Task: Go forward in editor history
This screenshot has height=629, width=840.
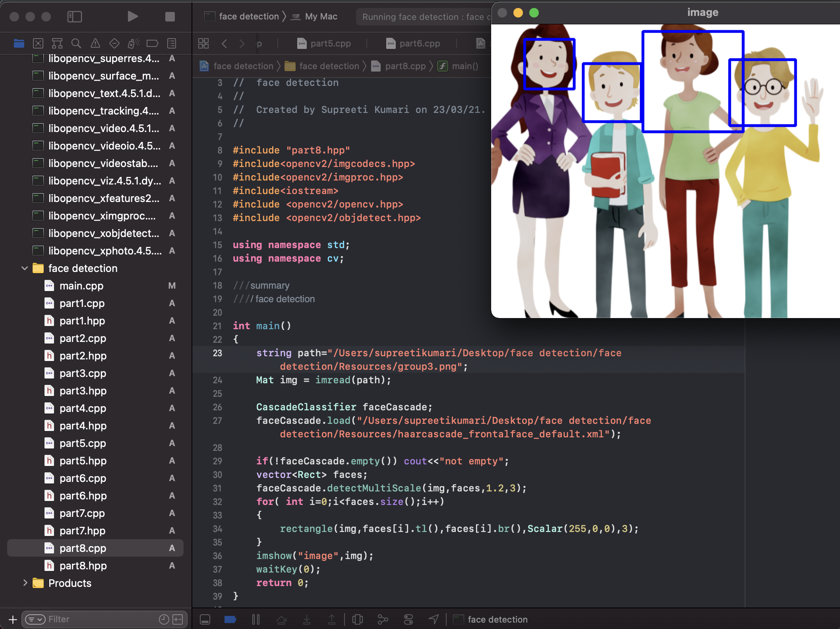Action: click(242, 43)
